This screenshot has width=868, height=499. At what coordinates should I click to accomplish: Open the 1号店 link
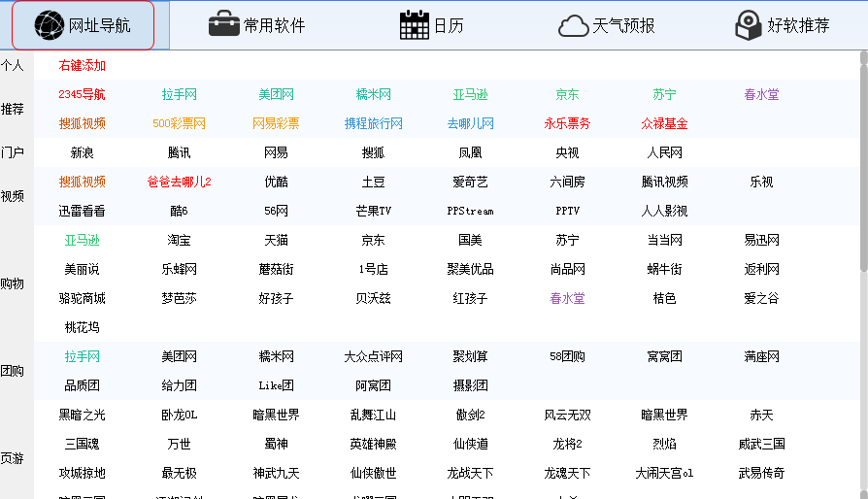click(373, 270)
